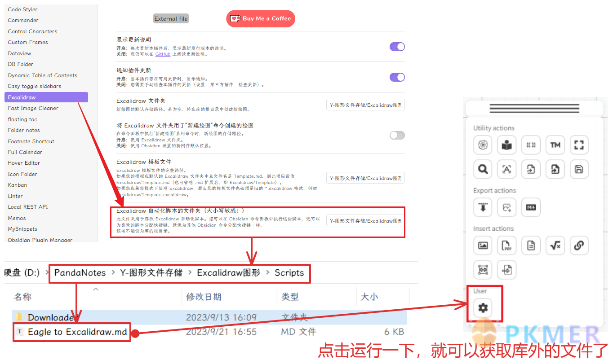Click the chain link insert icon
This screenshot has height=364, width=613.
579,246
